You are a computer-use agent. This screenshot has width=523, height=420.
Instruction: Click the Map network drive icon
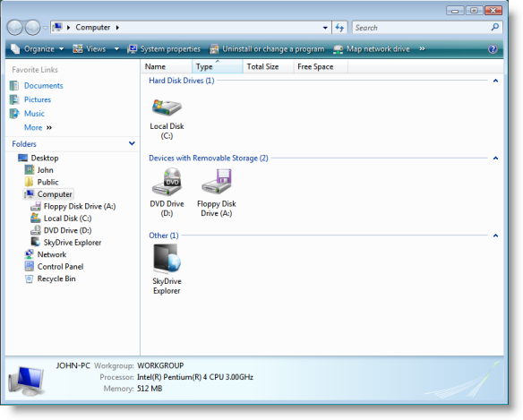[338, 49]
